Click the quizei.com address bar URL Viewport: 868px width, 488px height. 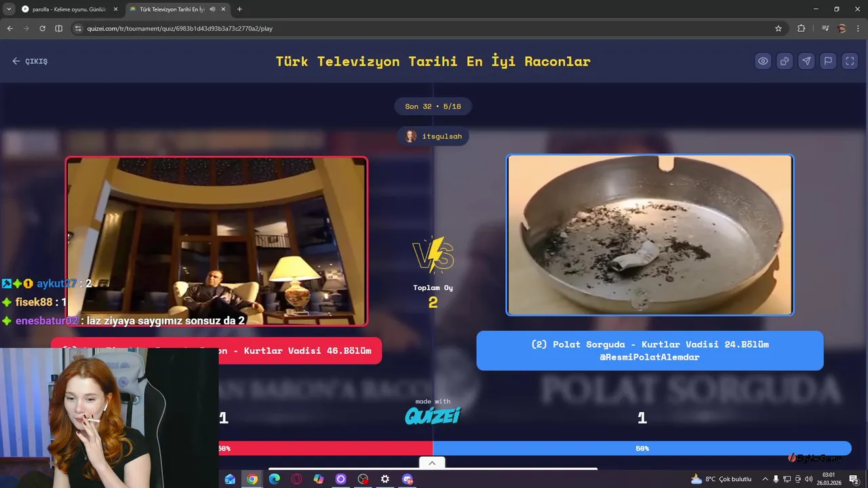click(180, 28)
